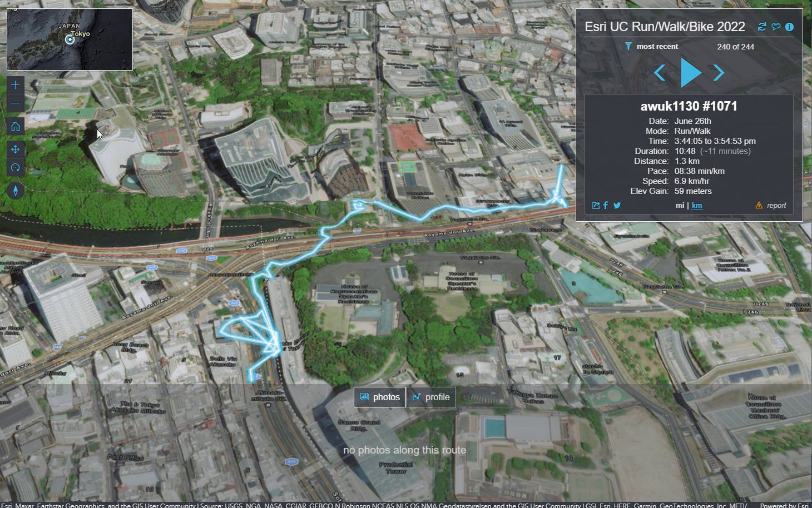Switch units to miles
Image resolution: width=812 pixels, height=508 pixels.
click(680, 205)
